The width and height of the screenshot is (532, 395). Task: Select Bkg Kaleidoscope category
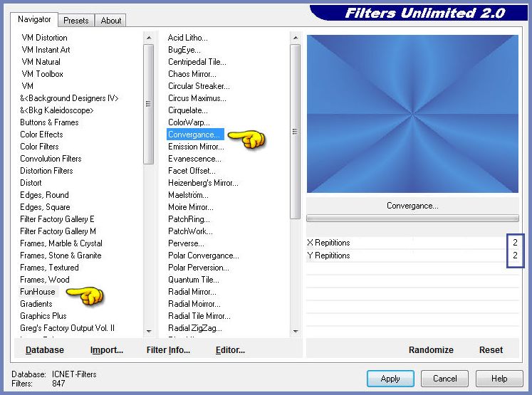(x=57, y=110)
